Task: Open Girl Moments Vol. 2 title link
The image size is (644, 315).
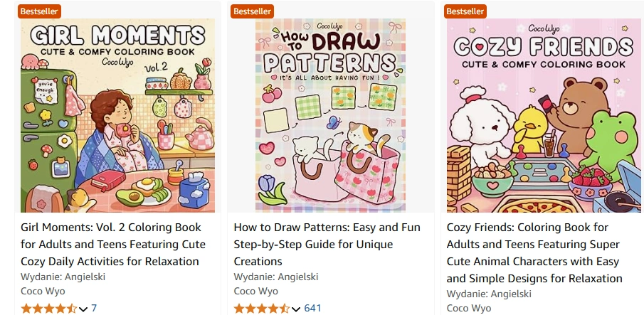Action: click(x=113, y=244)
